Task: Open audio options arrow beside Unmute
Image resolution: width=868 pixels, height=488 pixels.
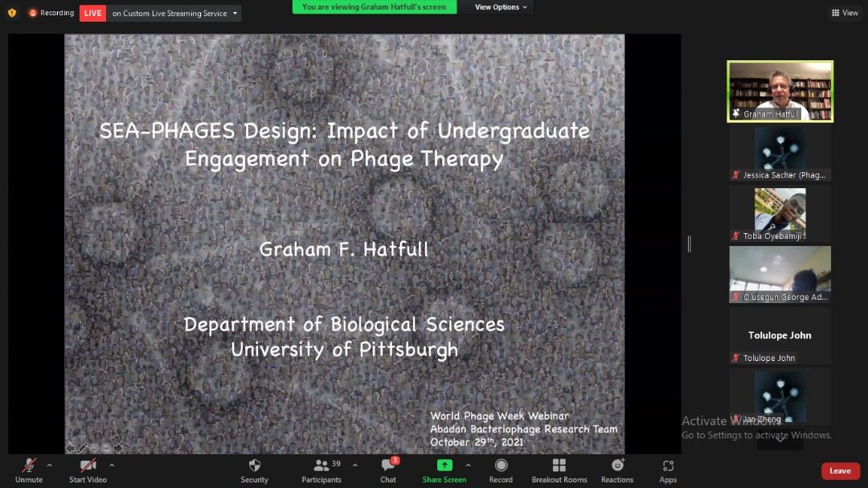Action: 49,465
